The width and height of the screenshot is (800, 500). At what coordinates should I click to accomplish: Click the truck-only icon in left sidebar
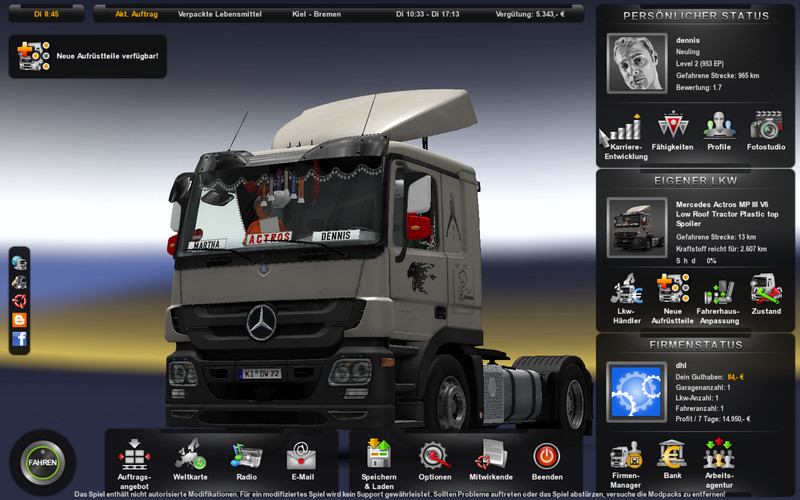(x=19, y=282)
